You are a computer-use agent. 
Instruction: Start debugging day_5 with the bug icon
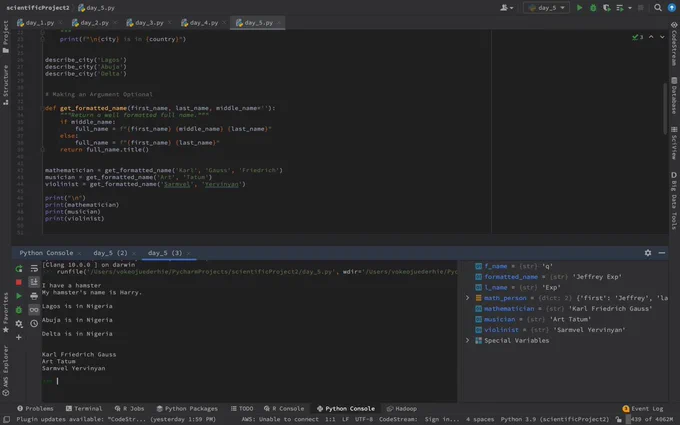point(593,8)
